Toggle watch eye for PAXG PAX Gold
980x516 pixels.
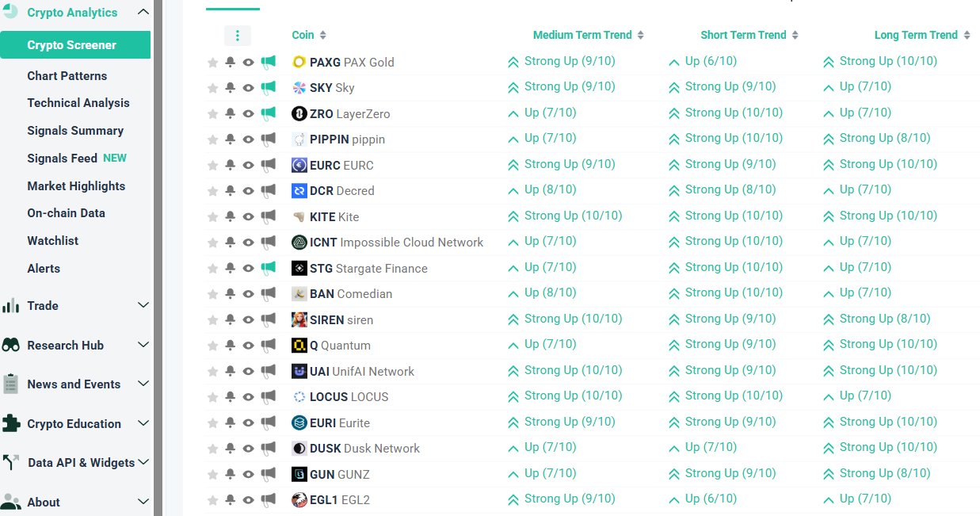[248, 63]
